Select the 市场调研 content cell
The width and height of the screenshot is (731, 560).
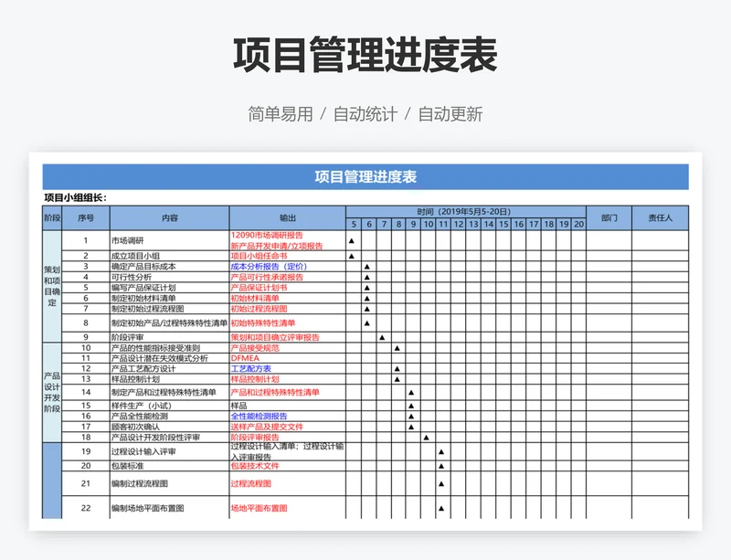(170, 240)
